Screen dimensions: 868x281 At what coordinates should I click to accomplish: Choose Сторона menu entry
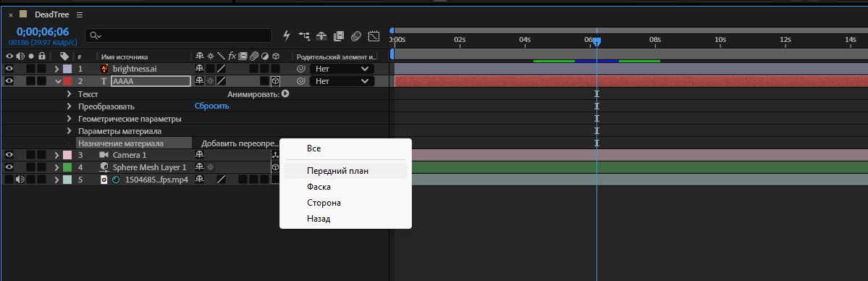click(345, 203)
